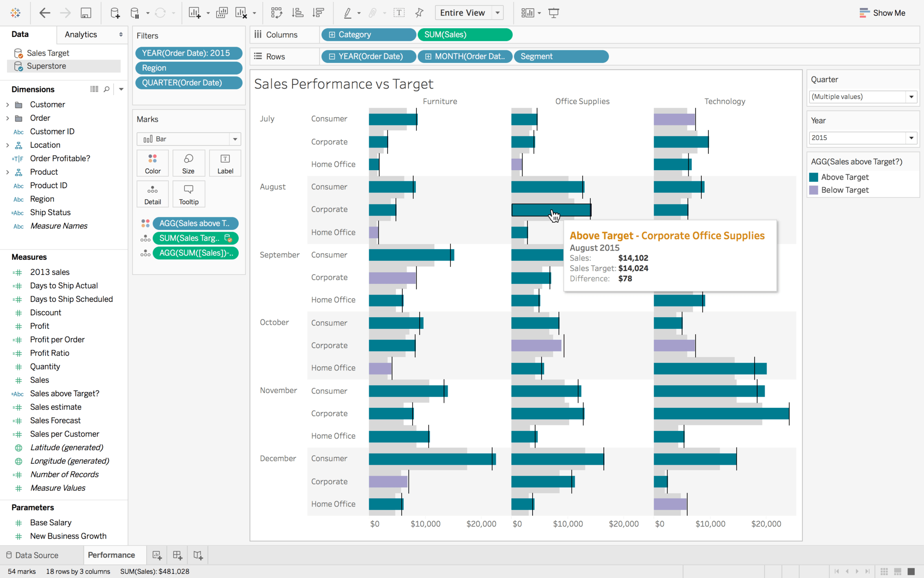Select the swap rows and columns icon
Image resolution: width=924 pixels, height=578 pixels.
coord(276,12)
